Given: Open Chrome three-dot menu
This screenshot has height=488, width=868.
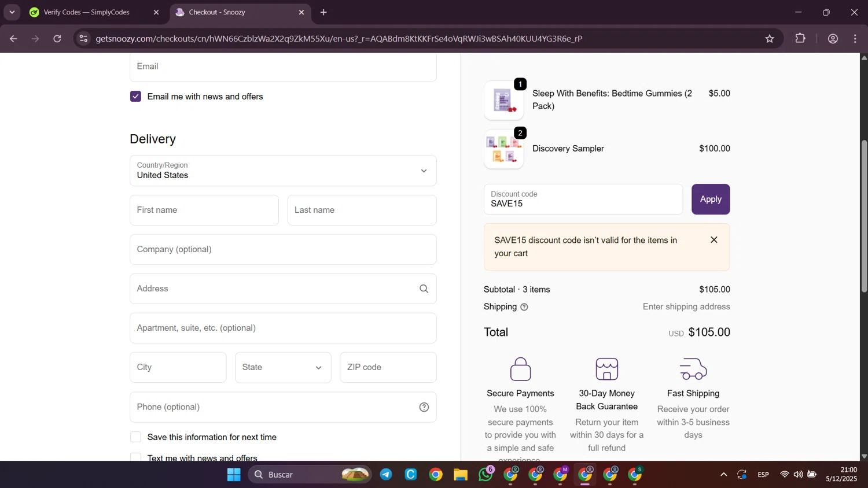Looking at the screenshot, I should click(x=855, y=39).
